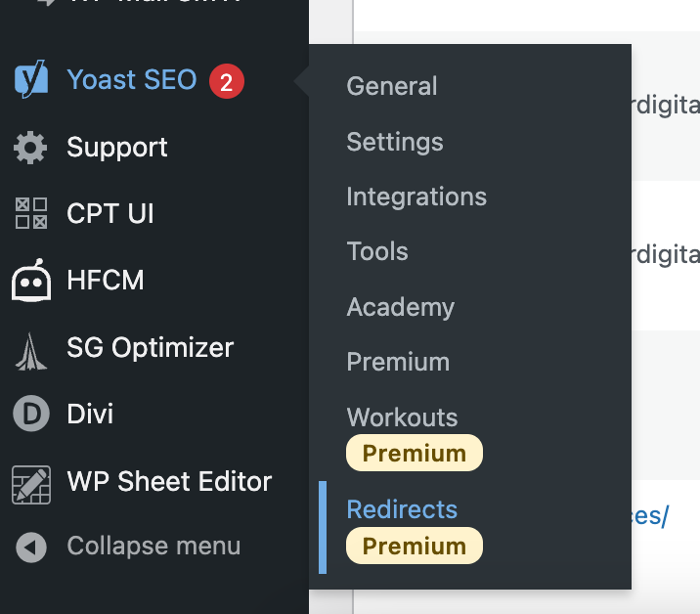This screenshot has height=614, width=700.
Task: Click the Premium badge under Workouts
Action: click(x=415, y=453)
